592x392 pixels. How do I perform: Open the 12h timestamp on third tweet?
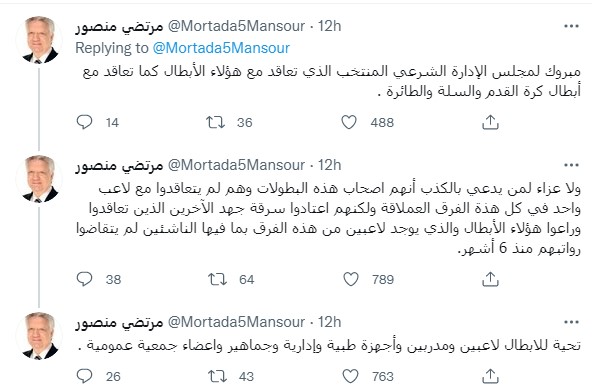[x=329, y=322]
